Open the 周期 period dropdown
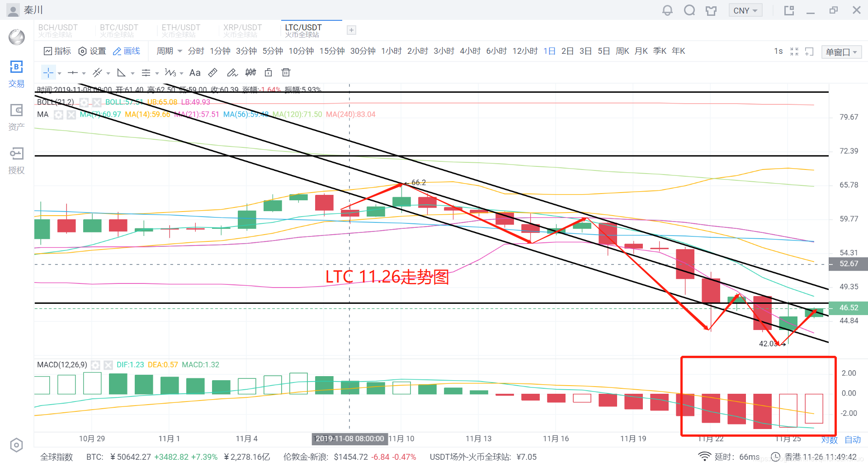868x467 pixels. click(x=169, y=51)
